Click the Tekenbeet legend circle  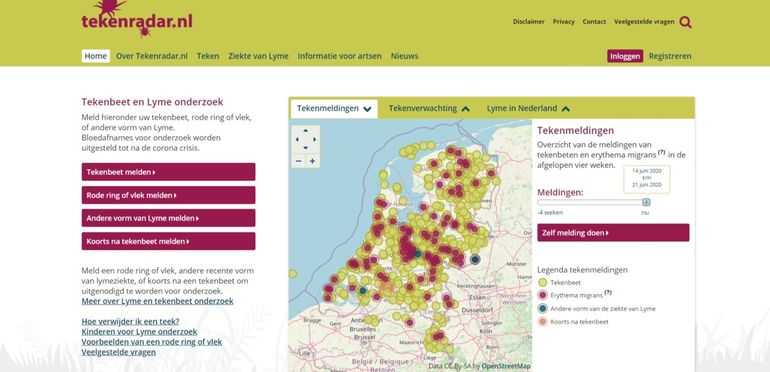542,283
